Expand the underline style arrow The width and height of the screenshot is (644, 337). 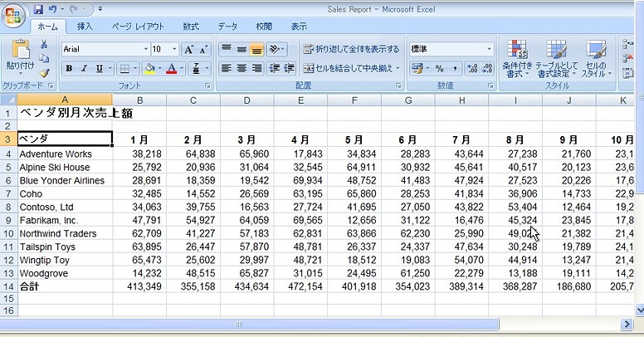[110, 69]
